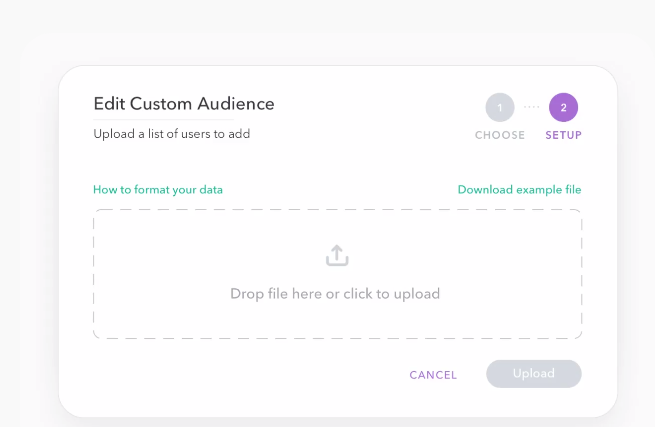The width and height of the screenshot is (655, 427).
Task: Click the underline beneath the dialog title
Action: coord(163,119)
